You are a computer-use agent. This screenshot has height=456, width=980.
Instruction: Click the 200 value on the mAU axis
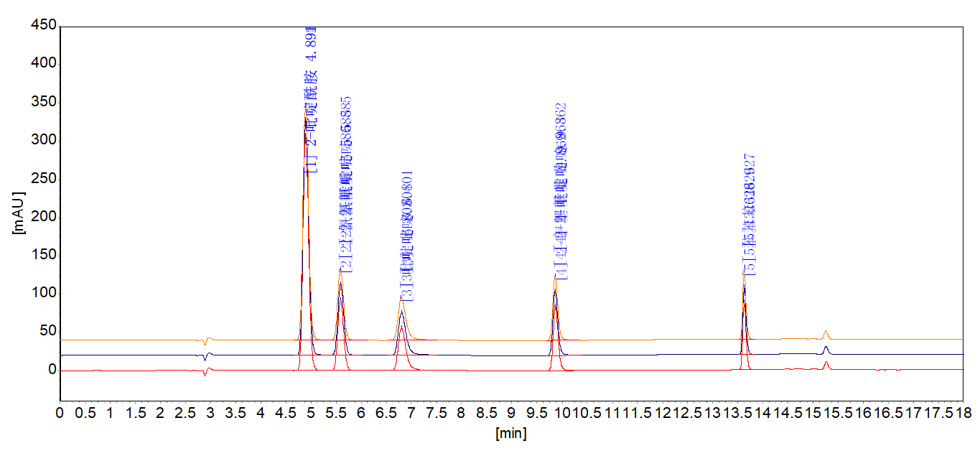pos(42,217)
